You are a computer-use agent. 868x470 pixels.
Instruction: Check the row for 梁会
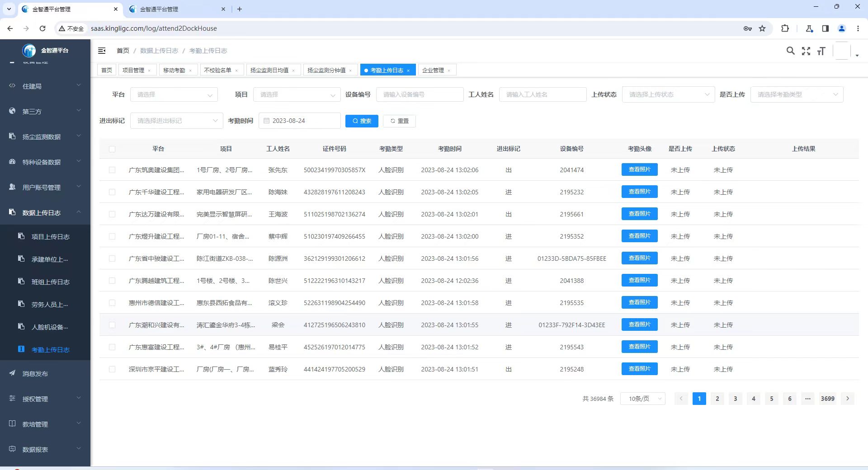click(112, 325)
